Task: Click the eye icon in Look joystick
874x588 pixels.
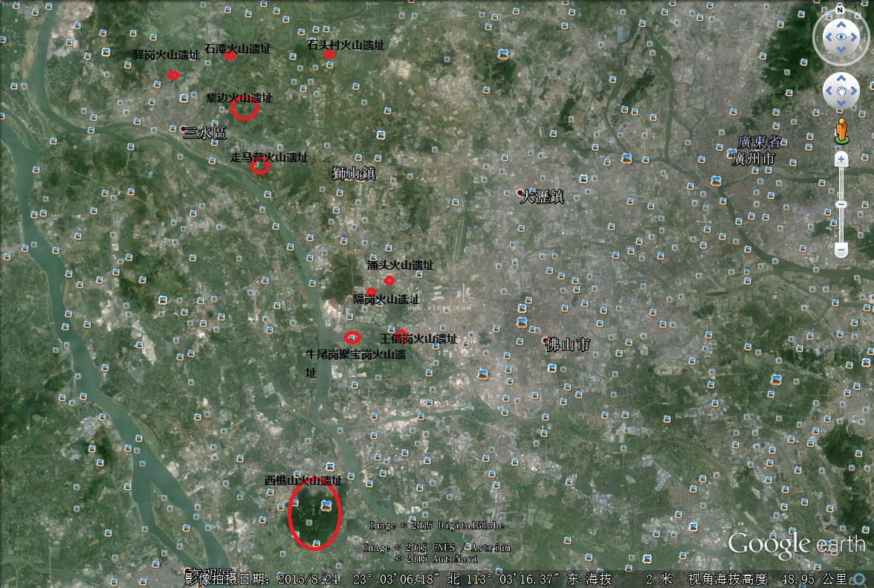Action: [x=841, y=37]
